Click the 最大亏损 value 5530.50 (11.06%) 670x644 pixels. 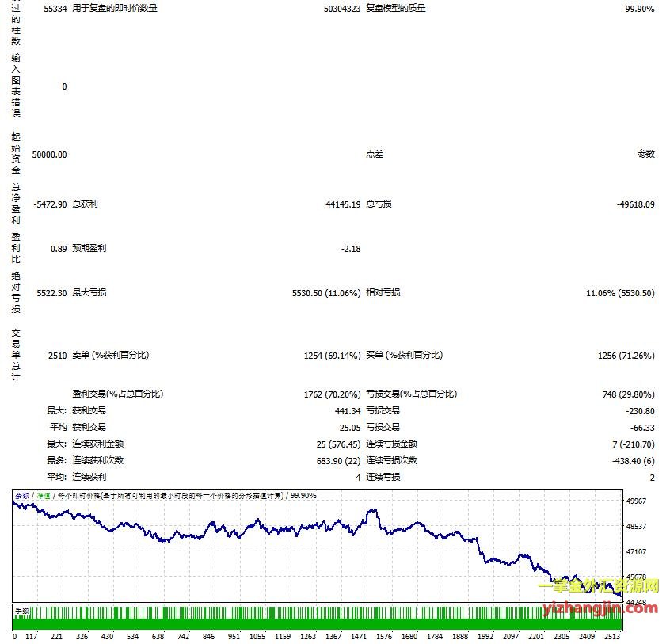(326, 293)
